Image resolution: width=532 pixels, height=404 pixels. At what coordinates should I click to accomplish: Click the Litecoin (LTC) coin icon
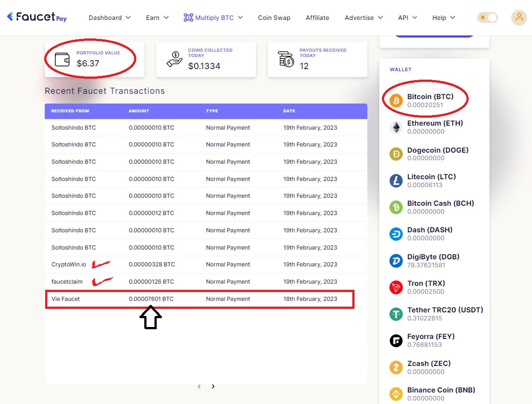click(x=396, y=181)
